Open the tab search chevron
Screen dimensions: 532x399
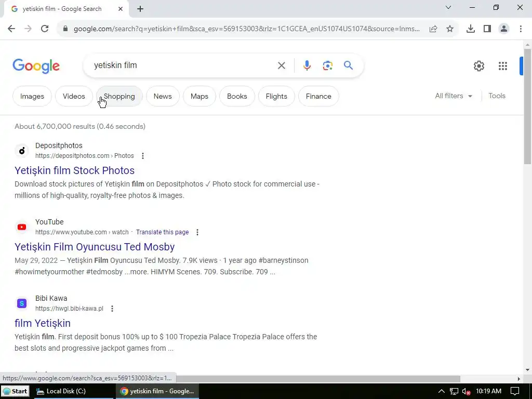point(448,7)
